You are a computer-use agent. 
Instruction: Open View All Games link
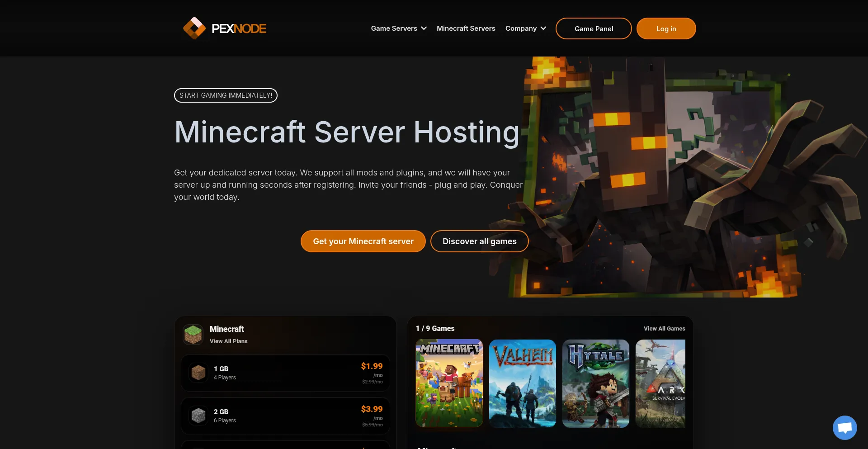pyautogui.click(x=664, y=329)
